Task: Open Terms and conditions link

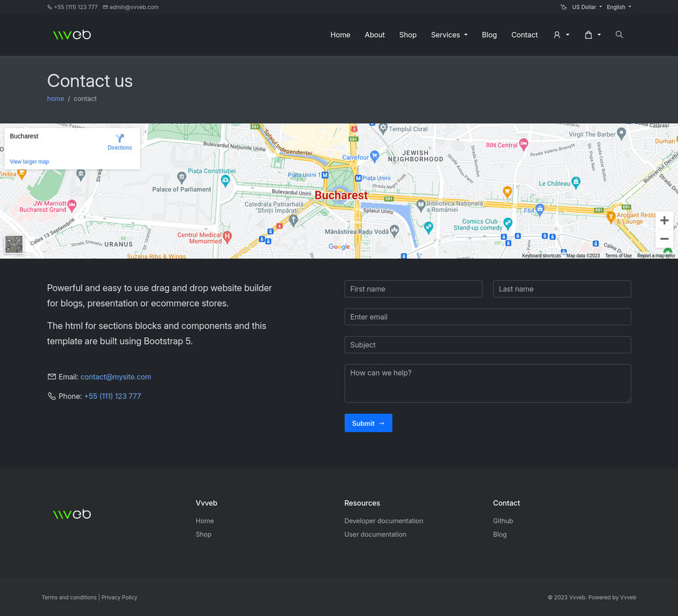Action: (69, 597)
